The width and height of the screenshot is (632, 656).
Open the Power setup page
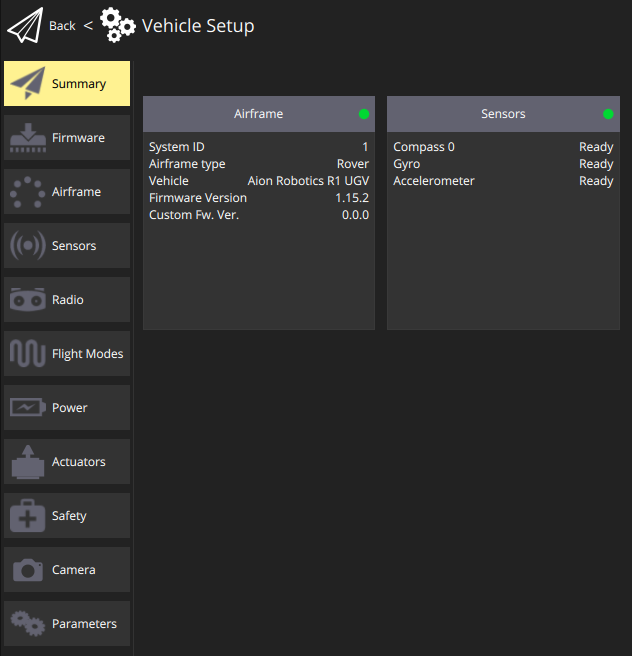point(67,407)
